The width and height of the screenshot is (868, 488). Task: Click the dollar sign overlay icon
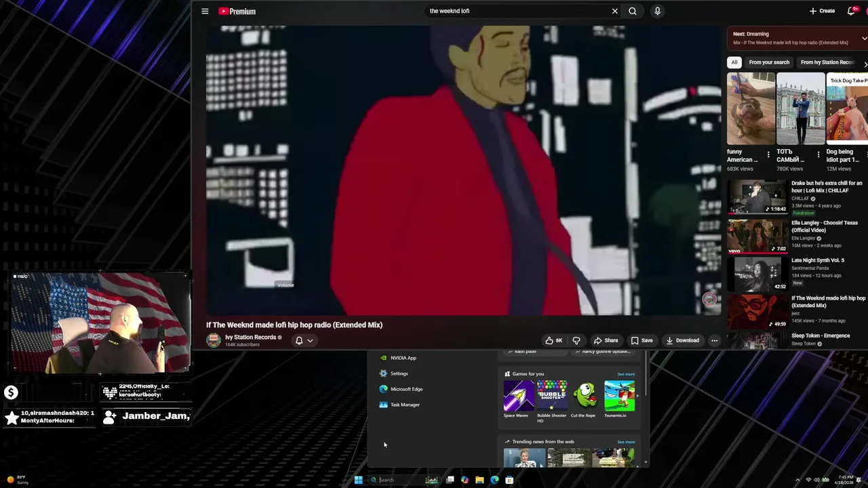[x=11, y=392]
